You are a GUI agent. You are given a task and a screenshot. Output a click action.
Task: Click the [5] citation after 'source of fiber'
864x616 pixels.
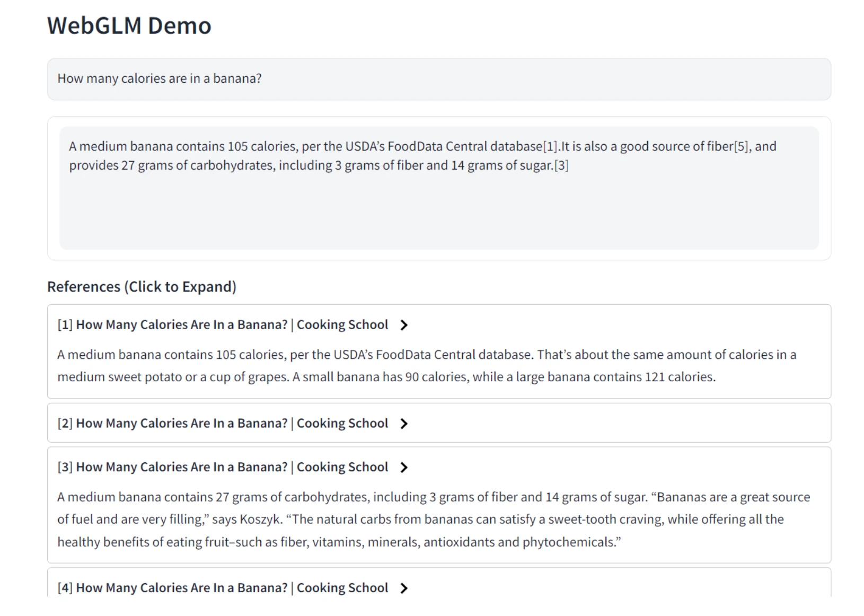(x=741, y=146)
